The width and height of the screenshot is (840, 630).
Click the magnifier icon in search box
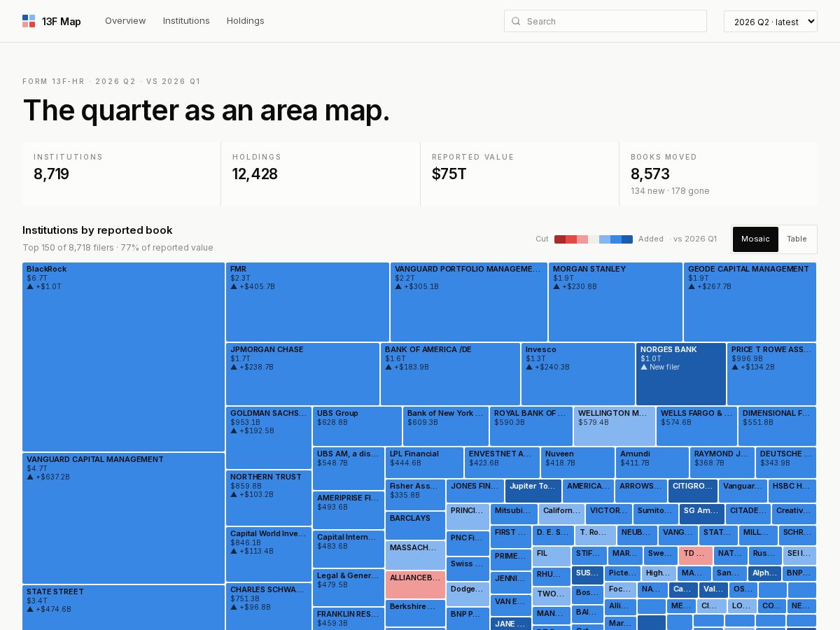coord(516,21)
